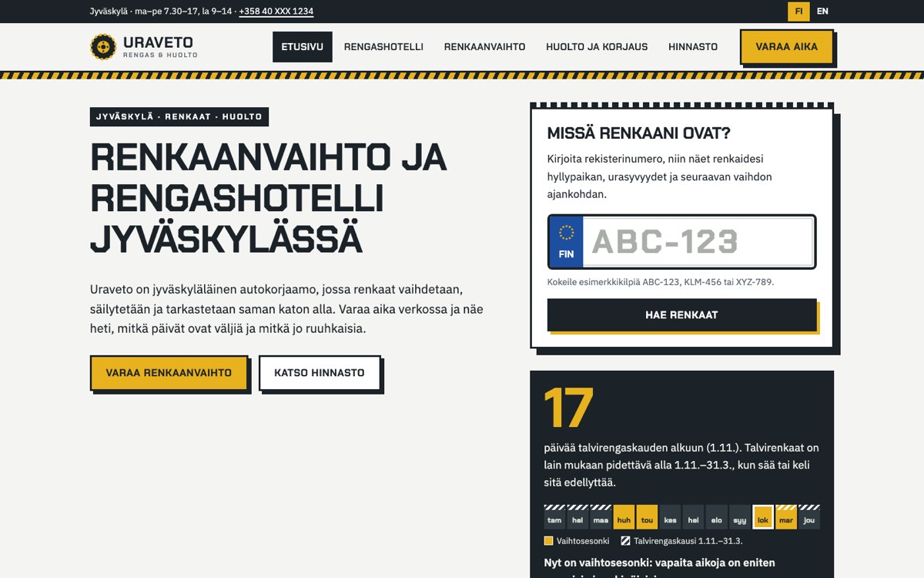The width and height of the screenshot is (924, 578).
Task: Select the kes month cell
Action: 670,517
